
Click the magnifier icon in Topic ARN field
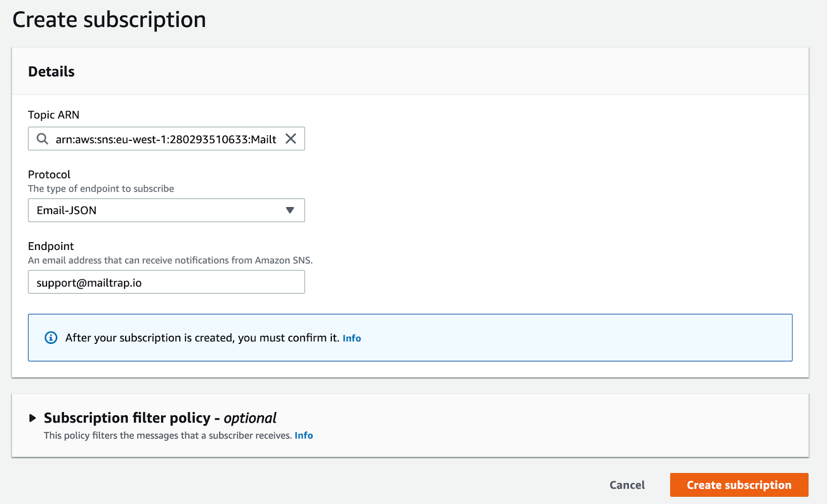[x=42, y=139]
